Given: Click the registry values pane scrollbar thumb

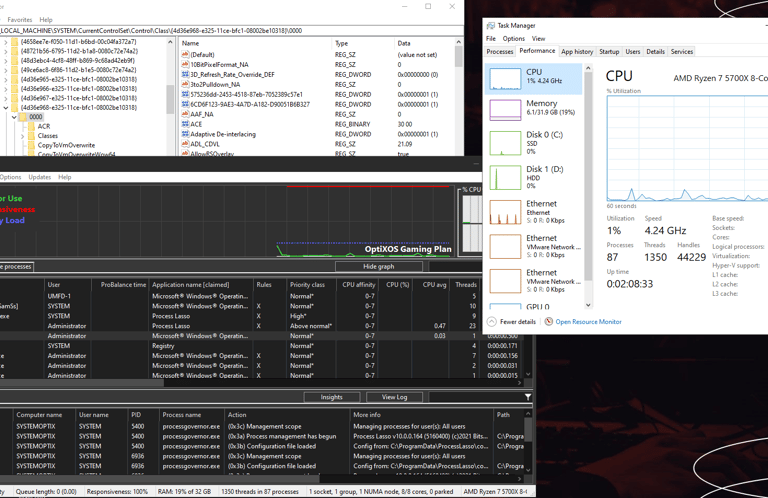Looking at the screenshot, I should (458, 57).
